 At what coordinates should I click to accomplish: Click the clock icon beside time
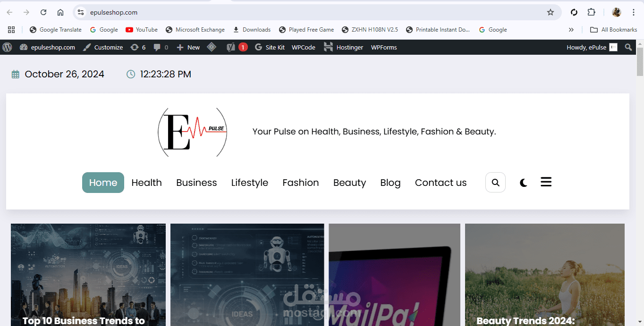(131, 74)
